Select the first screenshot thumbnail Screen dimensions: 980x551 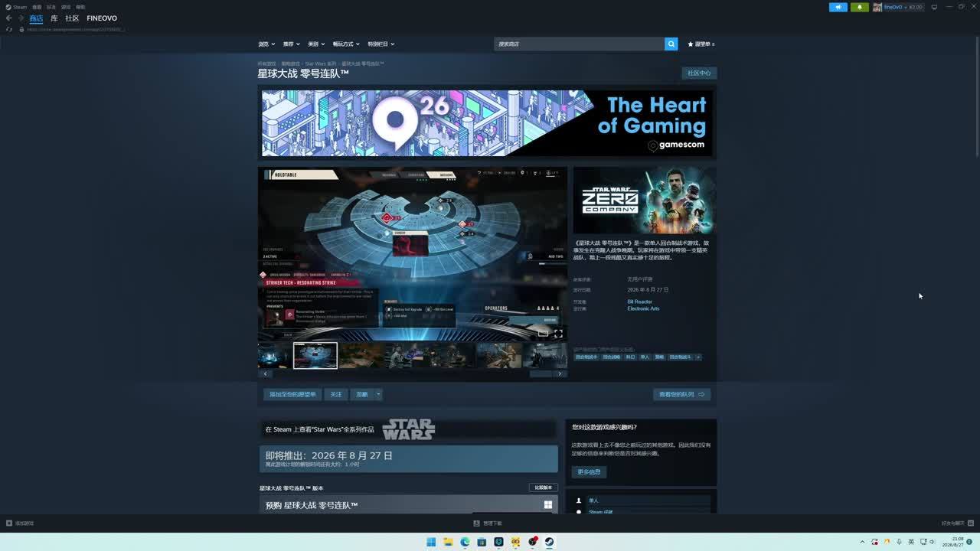click(274, 356)
